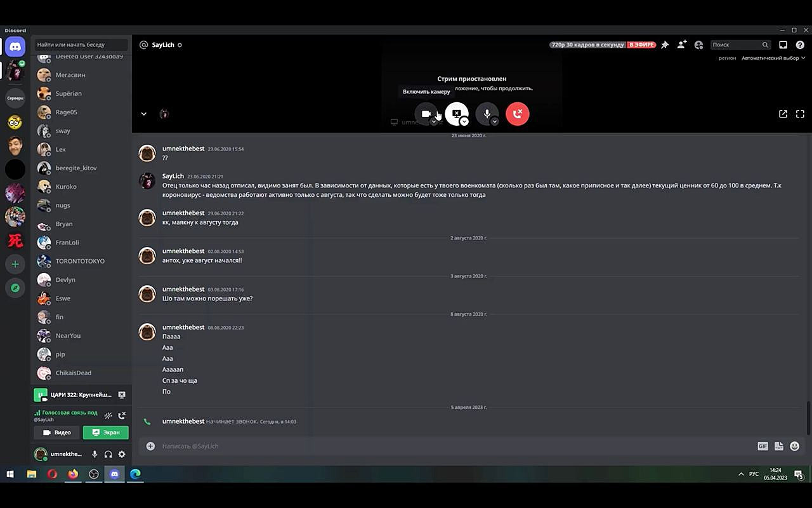
Task: Open conversation with Lex
Action: [81, 149]
